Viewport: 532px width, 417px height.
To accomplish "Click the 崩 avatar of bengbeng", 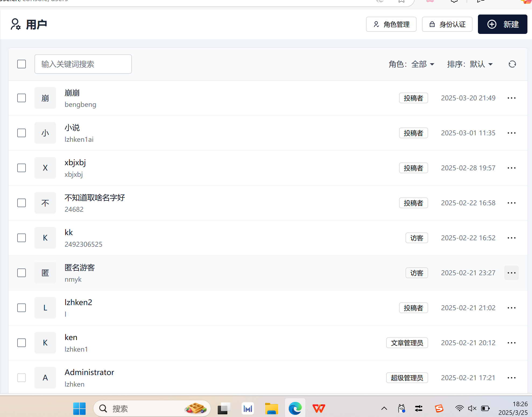I will pos(45,98).
